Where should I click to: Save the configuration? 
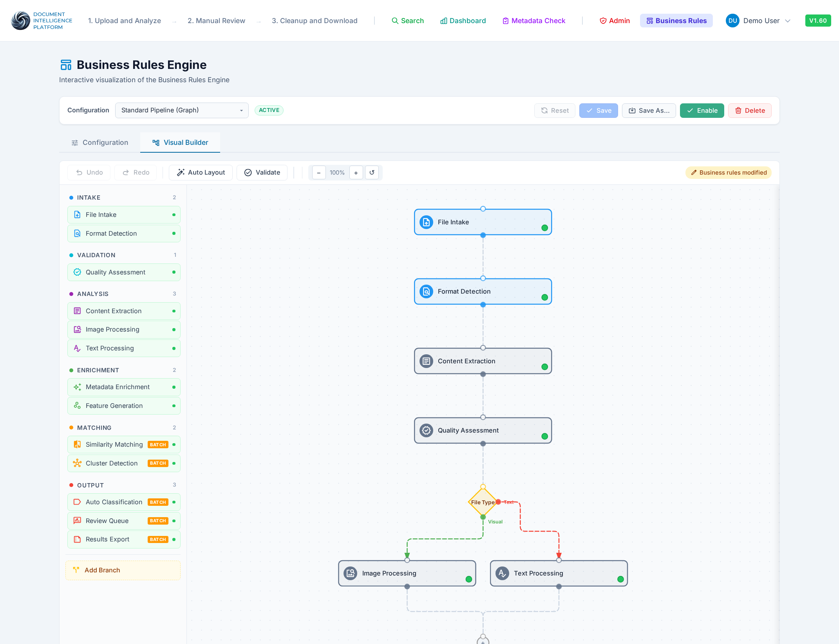tap(599, 110)
